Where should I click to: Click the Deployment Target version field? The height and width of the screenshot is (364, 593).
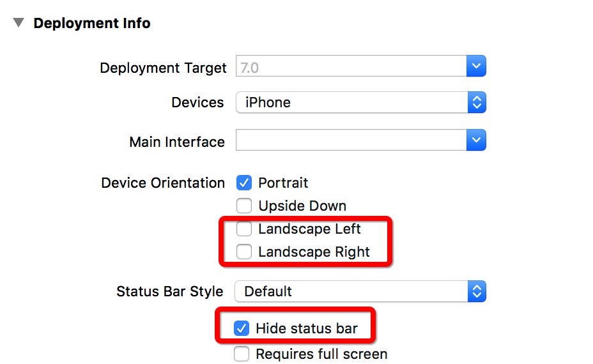pos(350,67)
